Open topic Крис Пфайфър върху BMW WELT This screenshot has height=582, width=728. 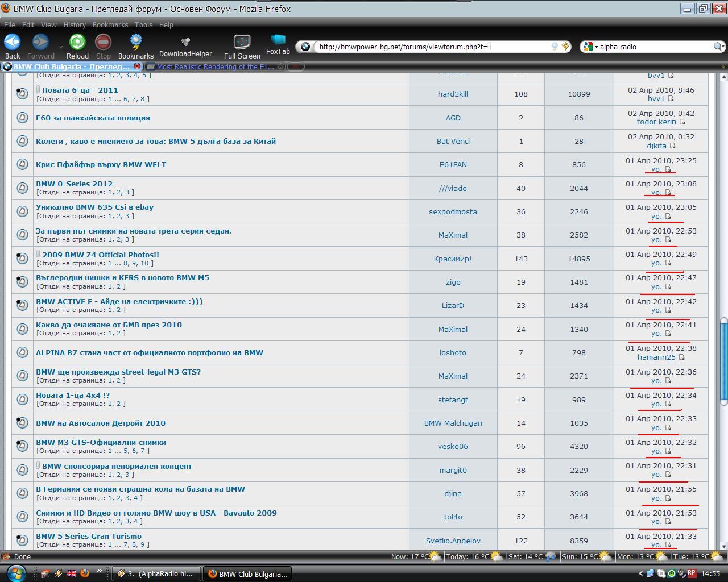click(x=101, y=164)
